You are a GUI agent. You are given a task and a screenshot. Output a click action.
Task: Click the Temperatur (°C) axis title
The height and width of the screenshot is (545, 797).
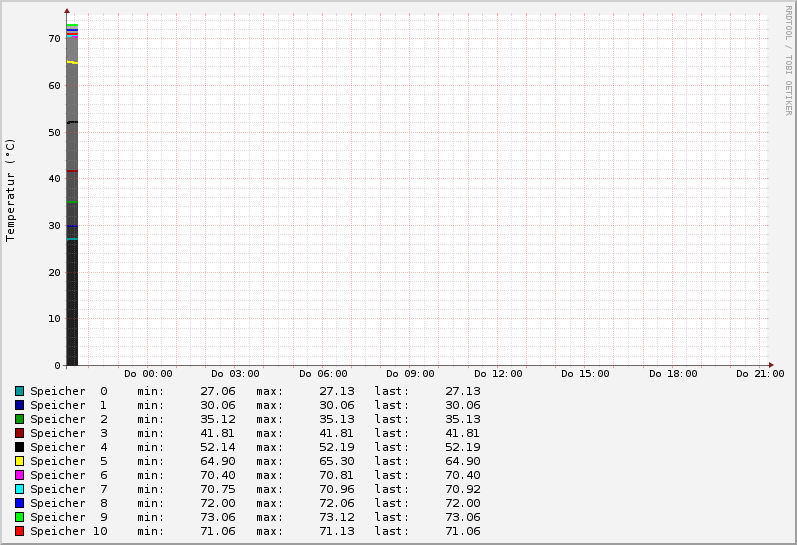[x=10, y=190]
